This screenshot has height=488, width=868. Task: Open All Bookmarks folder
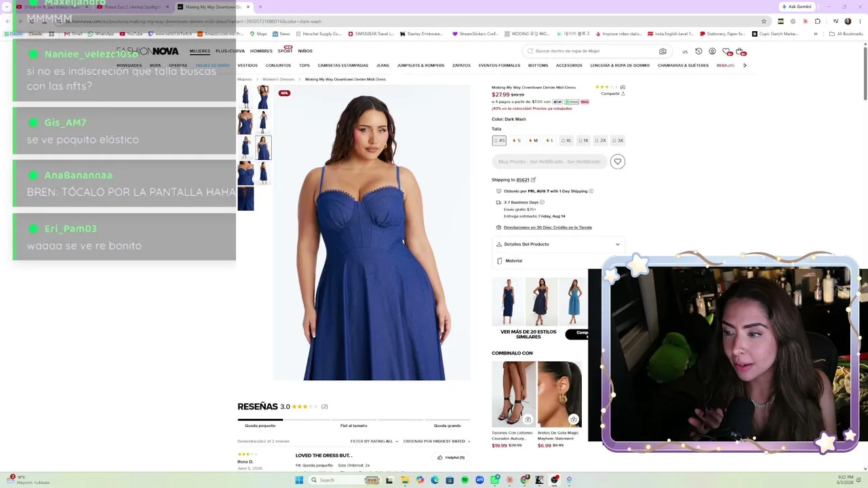[846, 34]
